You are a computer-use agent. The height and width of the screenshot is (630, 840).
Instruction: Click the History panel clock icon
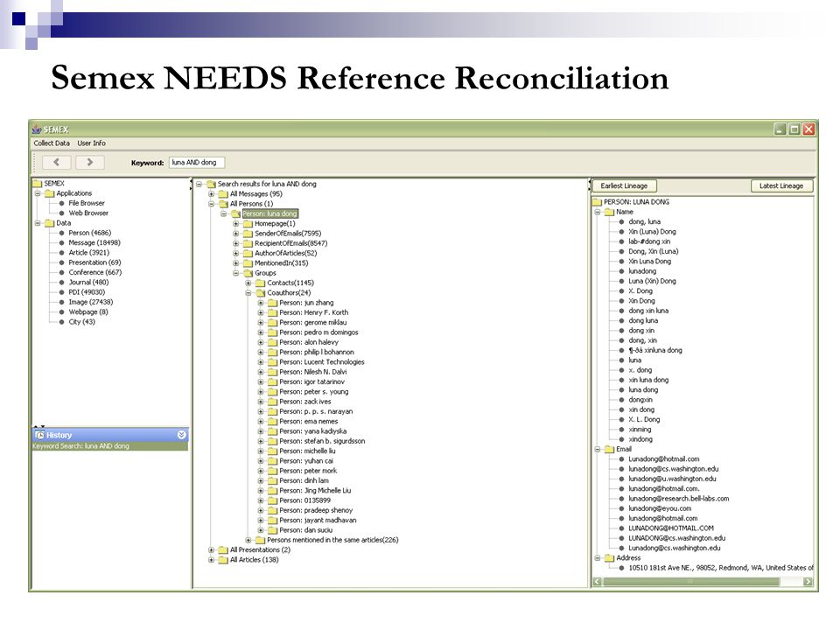coord(39,435)
